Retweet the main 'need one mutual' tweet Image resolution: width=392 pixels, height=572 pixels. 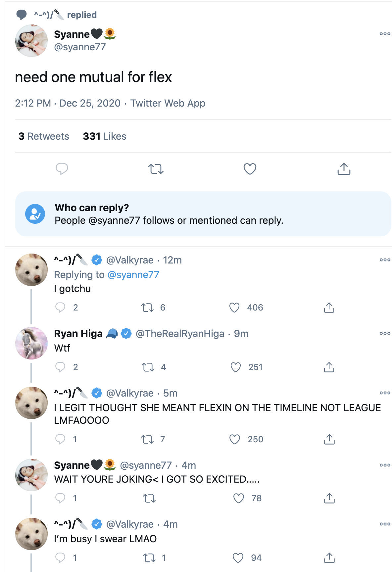(156, 169)
